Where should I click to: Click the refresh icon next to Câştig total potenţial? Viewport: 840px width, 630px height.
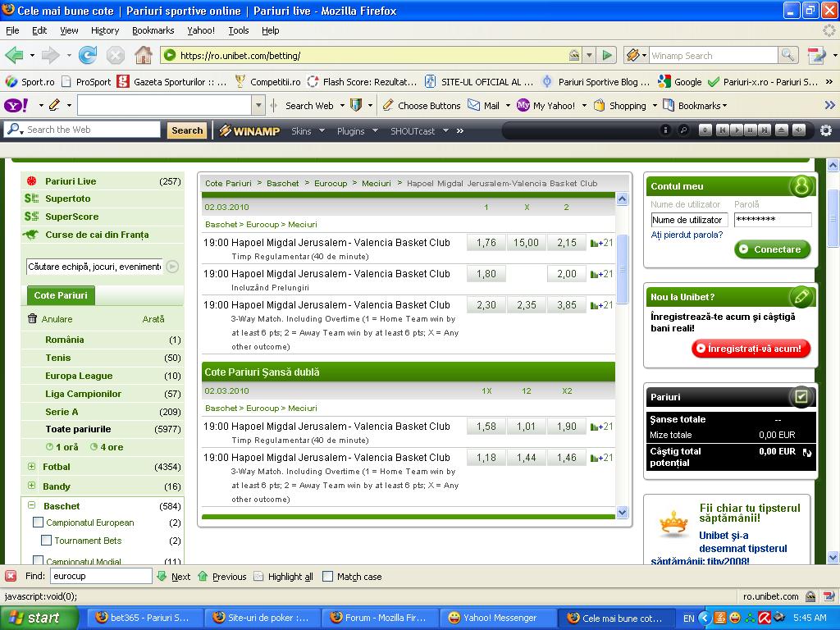click(x=807, y=453)
